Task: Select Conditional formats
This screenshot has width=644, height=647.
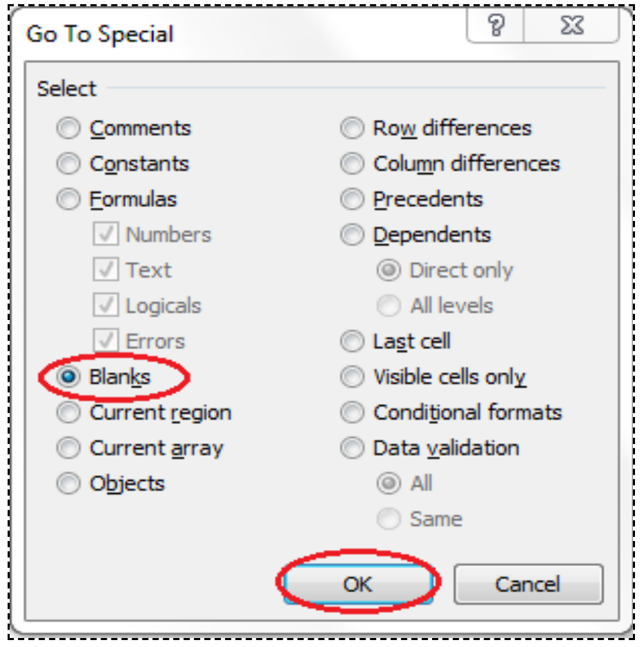Action: 353,414
